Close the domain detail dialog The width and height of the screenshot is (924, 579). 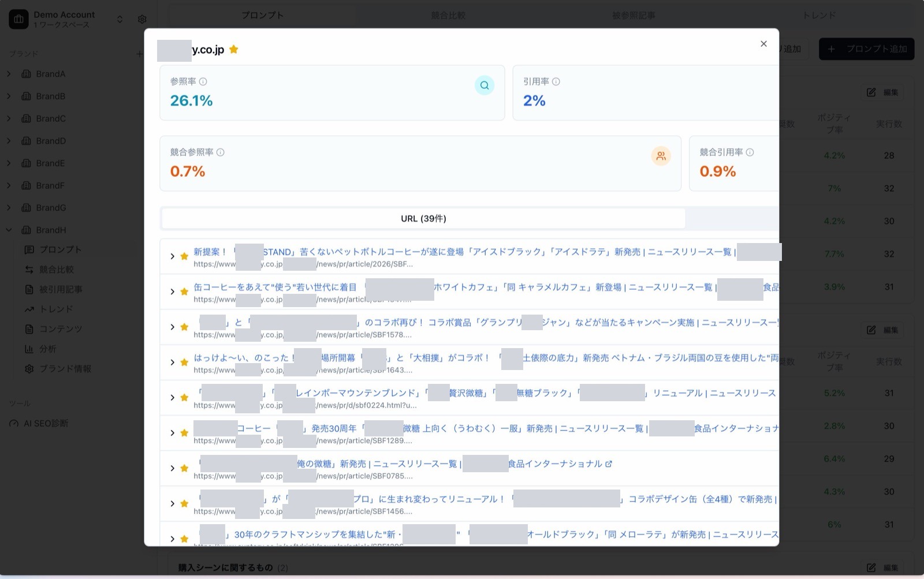[763, 44]
